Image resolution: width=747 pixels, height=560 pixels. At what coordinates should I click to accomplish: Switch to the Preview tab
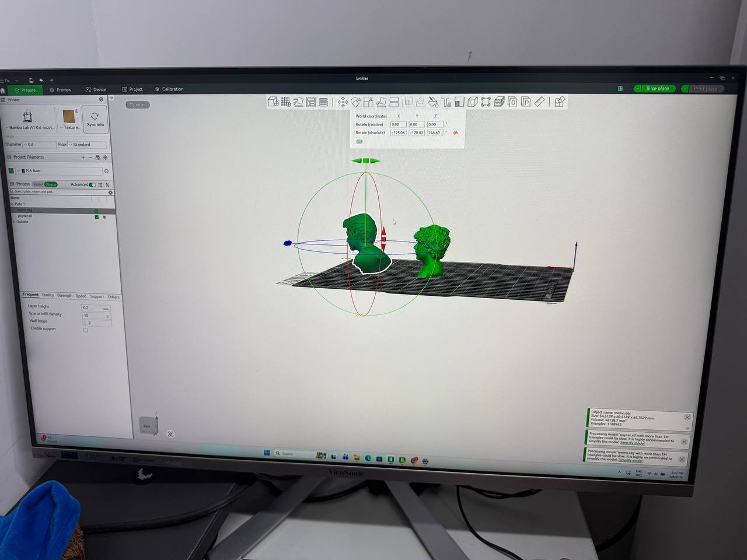pos(60,90)
